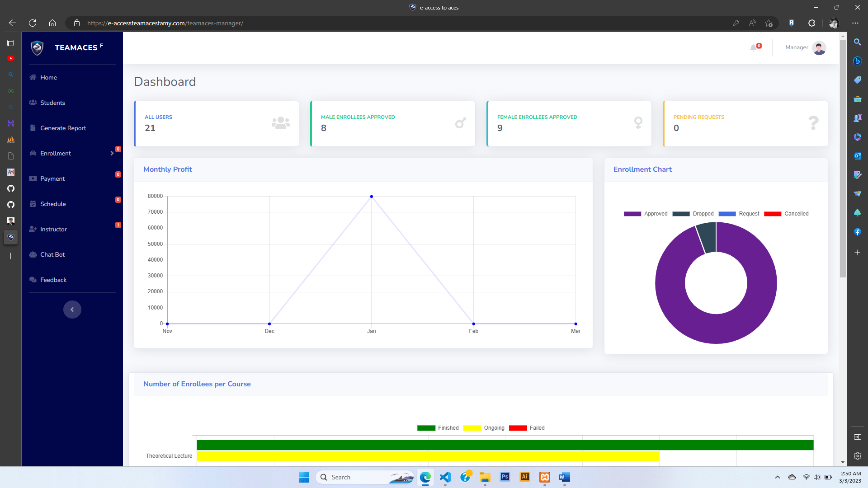This screenshot has width=868, height=488.
Task: Open the Manager profile avatar
Action: point(819,48)
